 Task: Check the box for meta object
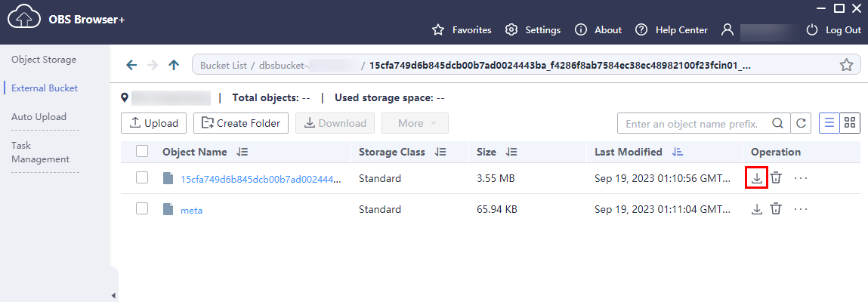tap(142, 209)
